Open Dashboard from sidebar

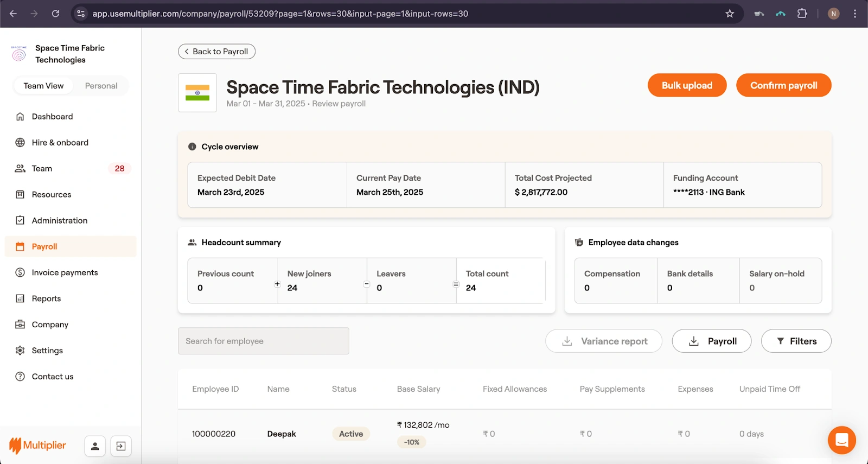[71, 116]
